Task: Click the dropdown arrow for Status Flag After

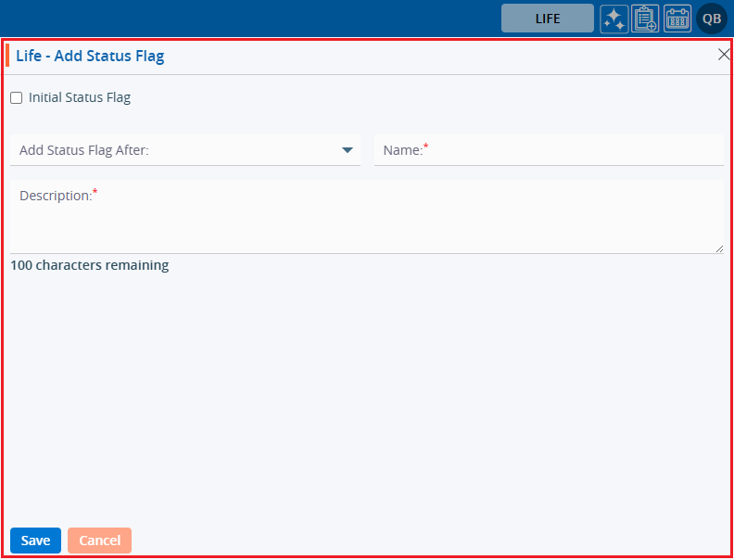Action: (348, 150)
